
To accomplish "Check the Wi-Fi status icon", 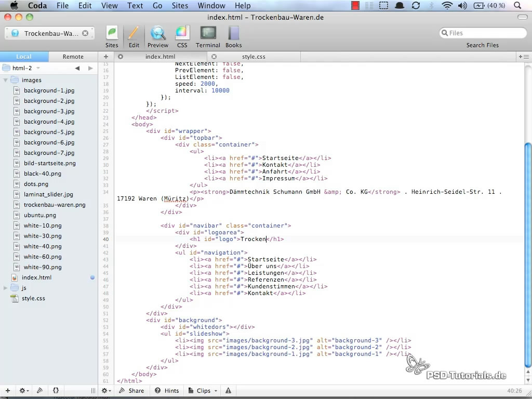I will tap(447, 5).
